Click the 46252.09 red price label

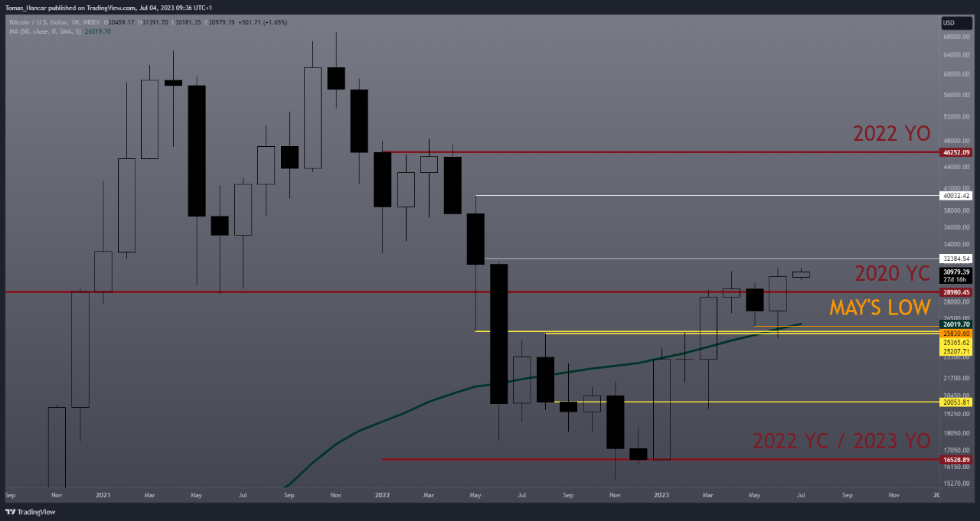click(x=956, y=152)
